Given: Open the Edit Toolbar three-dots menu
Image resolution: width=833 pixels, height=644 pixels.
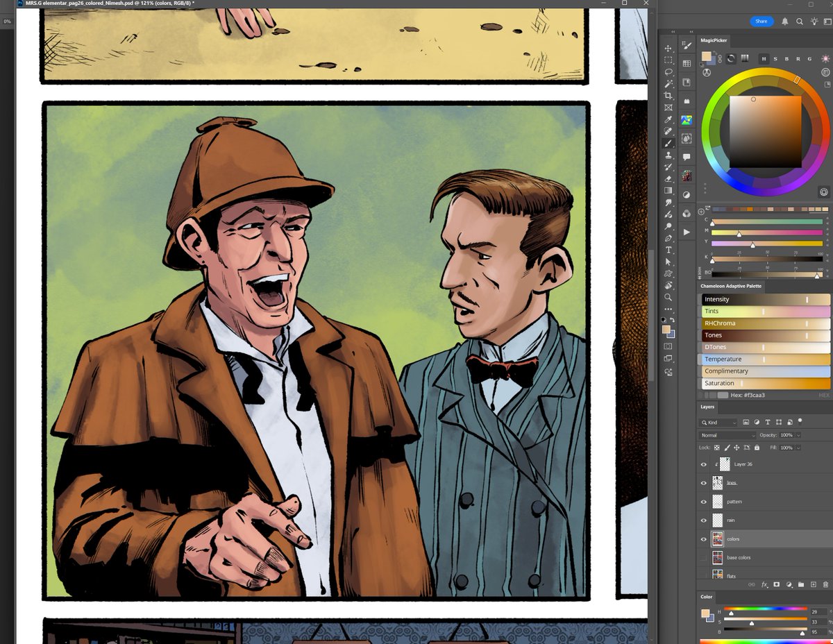Looking at the screenshot, I should click(x=668, y=309).
